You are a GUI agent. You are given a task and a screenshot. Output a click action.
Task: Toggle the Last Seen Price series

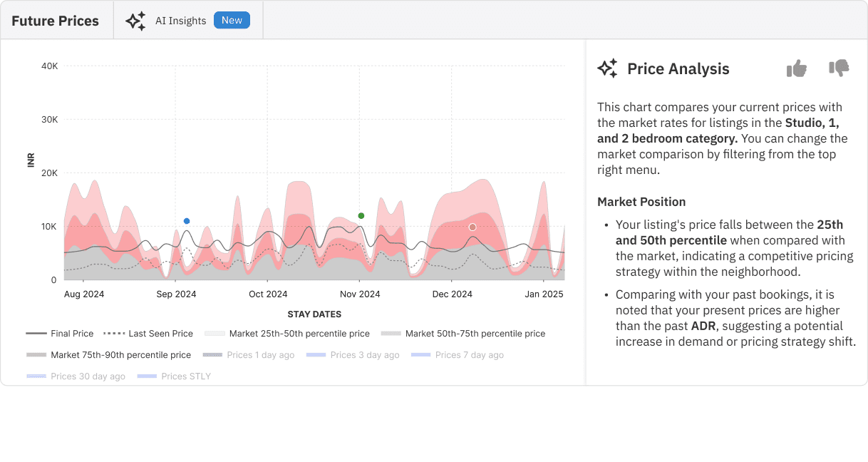coord(148,334)
